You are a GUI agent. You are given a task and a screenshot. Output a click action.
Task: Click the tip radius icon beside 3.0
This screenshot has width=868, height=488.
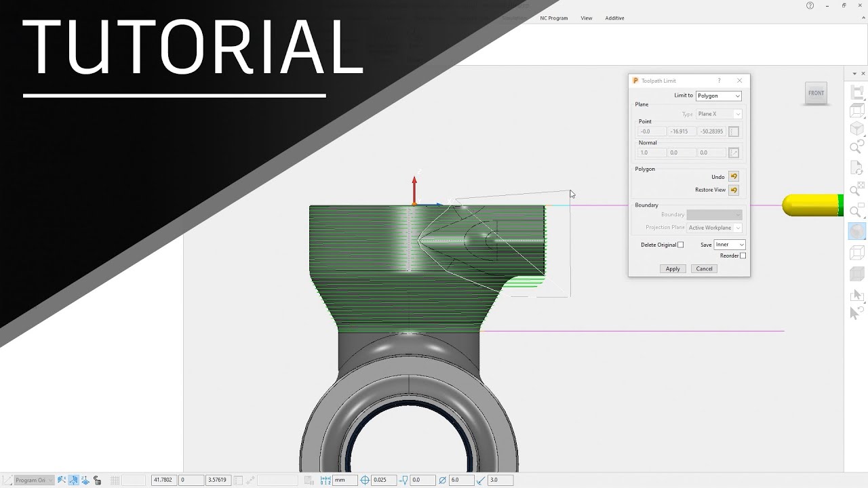(481, 480)
